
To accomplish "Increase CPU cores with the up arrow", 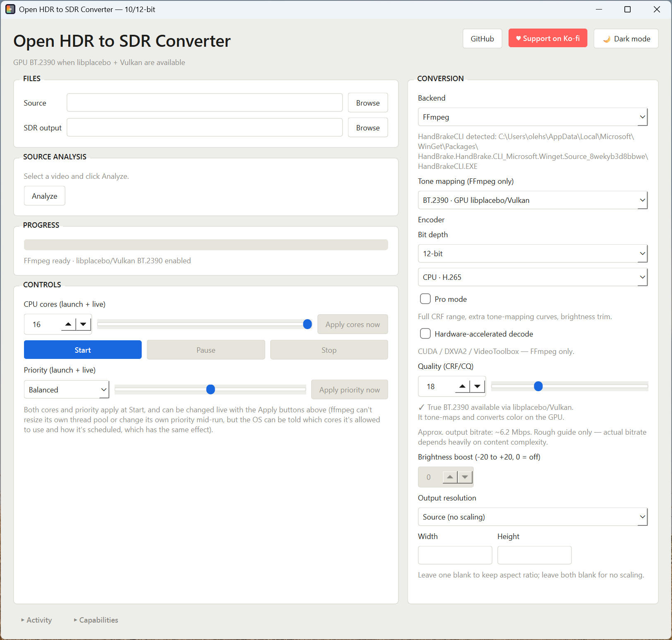I will pyautogui.click(x=69, y=324).
